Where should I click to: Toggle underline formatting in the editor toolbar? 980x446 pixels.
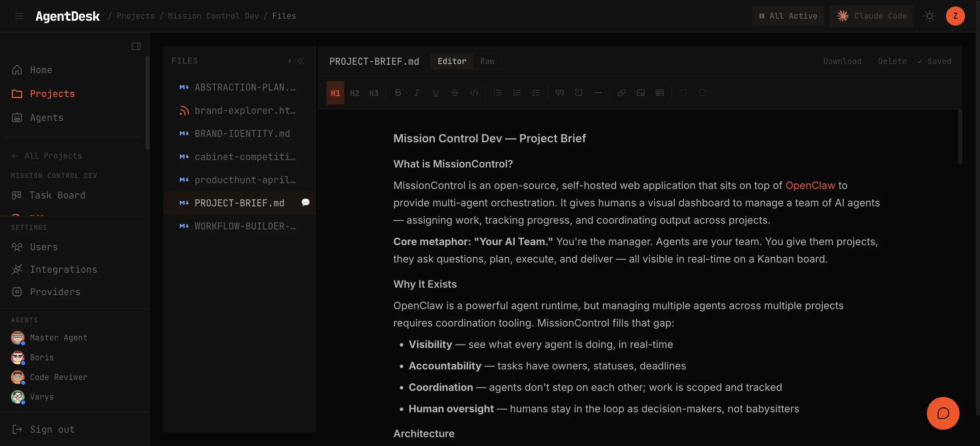pos(436,93)
